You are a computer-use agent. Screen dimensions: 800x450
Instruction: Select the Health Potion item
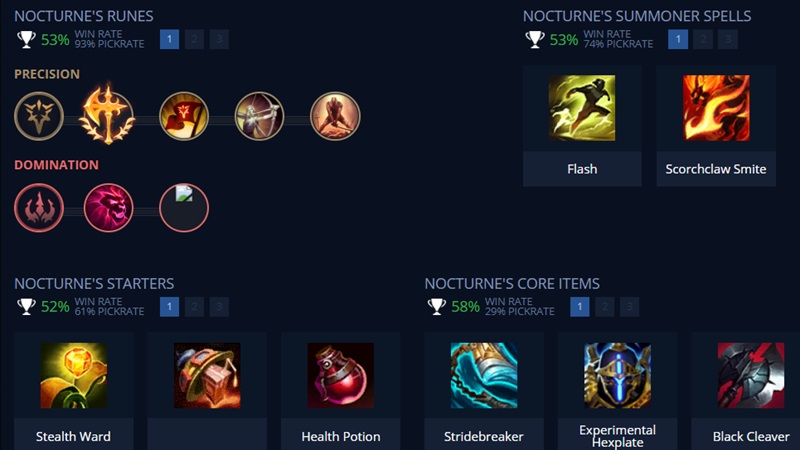341,376
